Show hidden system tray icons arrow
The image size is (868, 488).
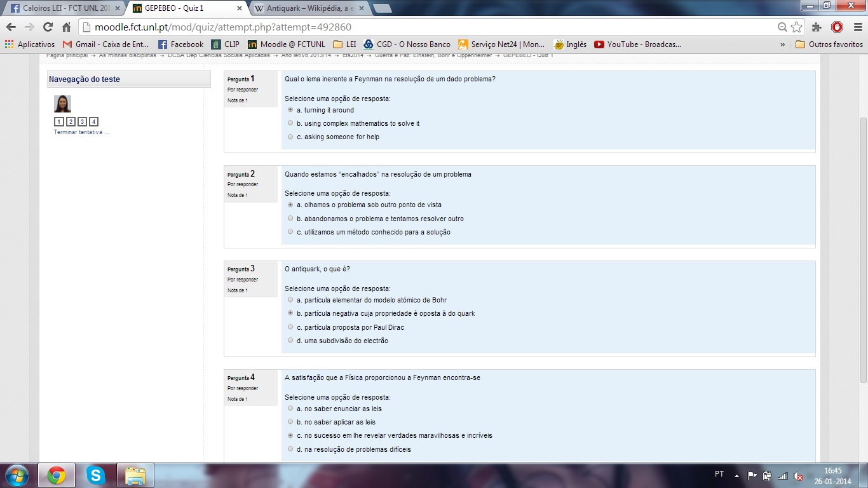pos(736,475)
